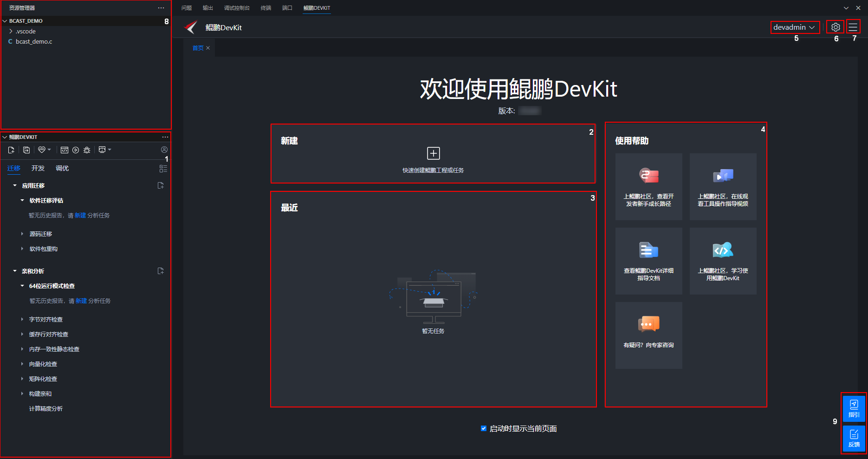Click 快速创建鲲鹏工程或任务 text

click(433, 170)
